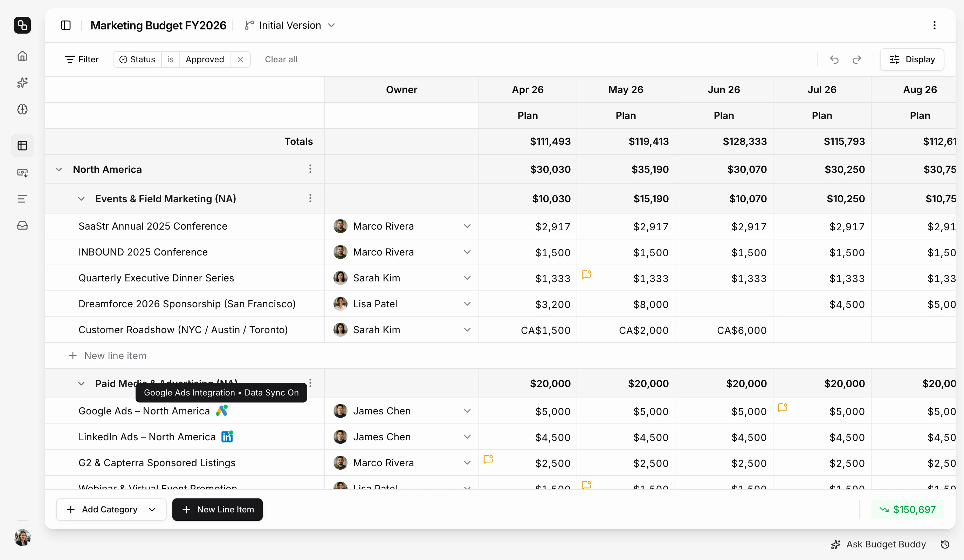Screen dimensions: 964x560
Task: Open comment on Quarterly Executive Dinner May cell
Action: click(586, 274)
